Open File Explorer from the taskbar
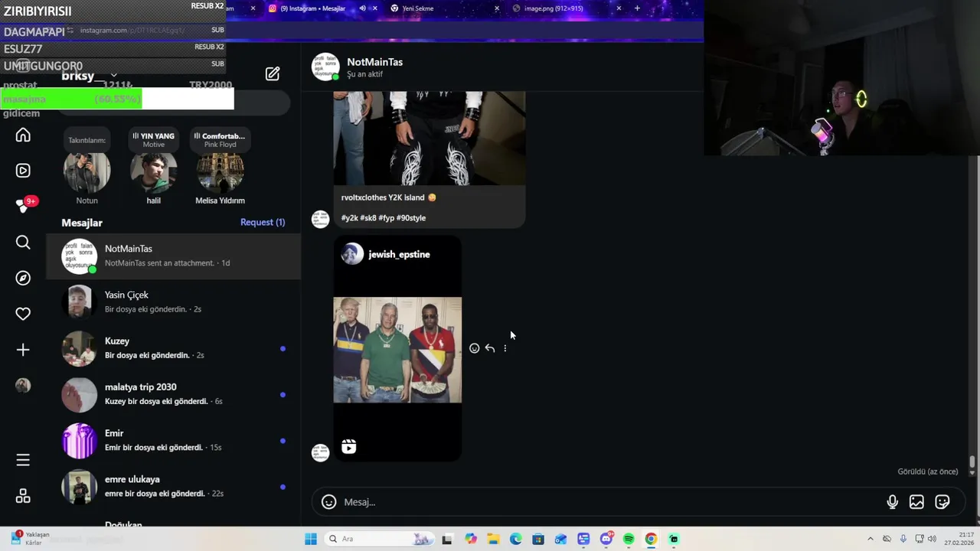Screen dimensions: 980x551 coord(493,539)
